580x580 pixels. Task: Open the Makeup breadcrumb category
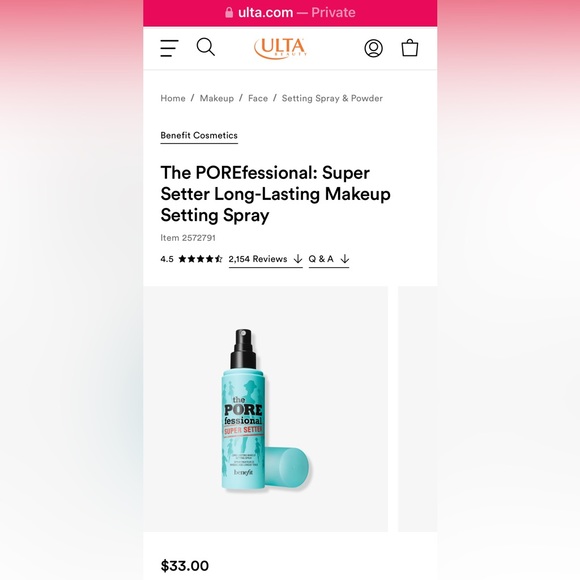pos(217,98)
